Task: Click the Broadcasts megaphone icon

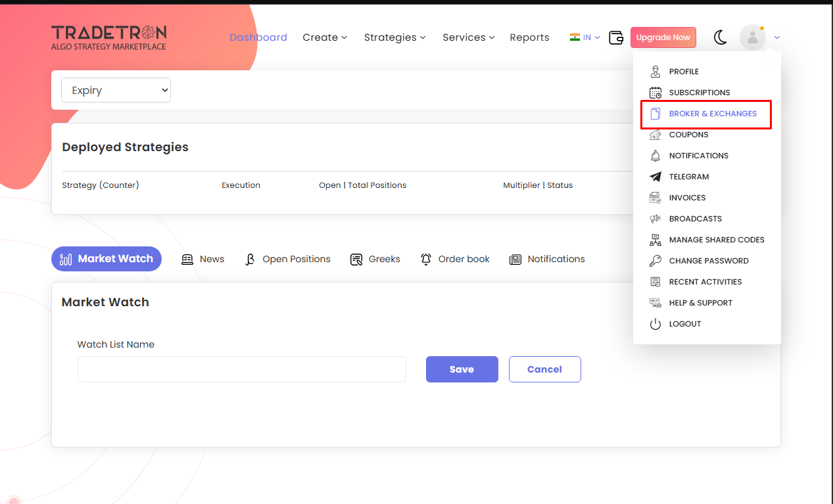Action: coord(655,219)
